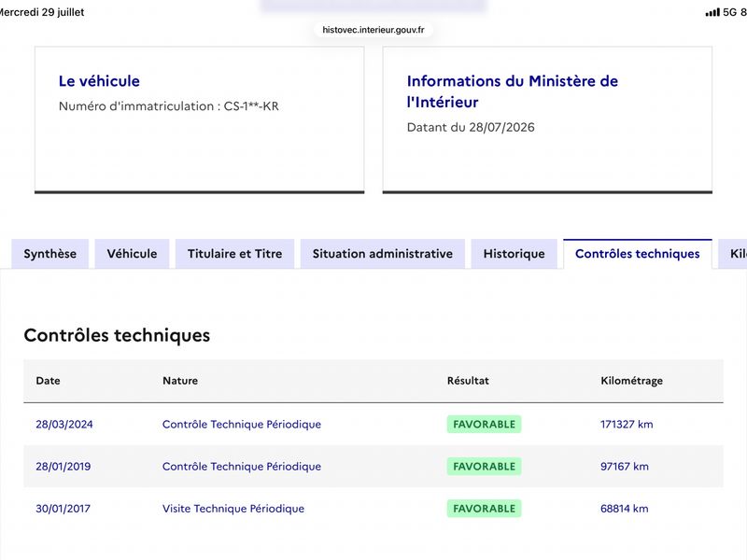Open the partially visible Kilométrage tab
This screenshot has height=560, width=747.
734,254
